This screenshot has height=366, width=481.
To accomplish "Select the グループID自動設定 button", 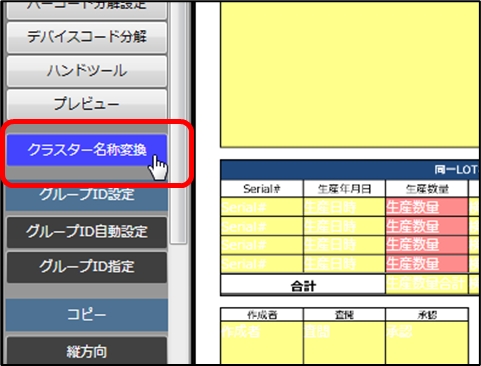I will coord(87,232).
